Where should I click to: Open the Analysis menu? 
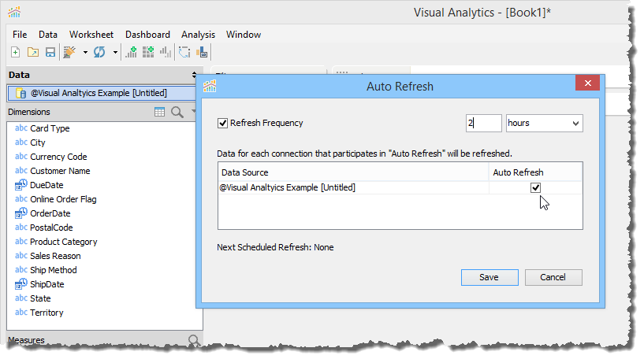coord(198,35)
